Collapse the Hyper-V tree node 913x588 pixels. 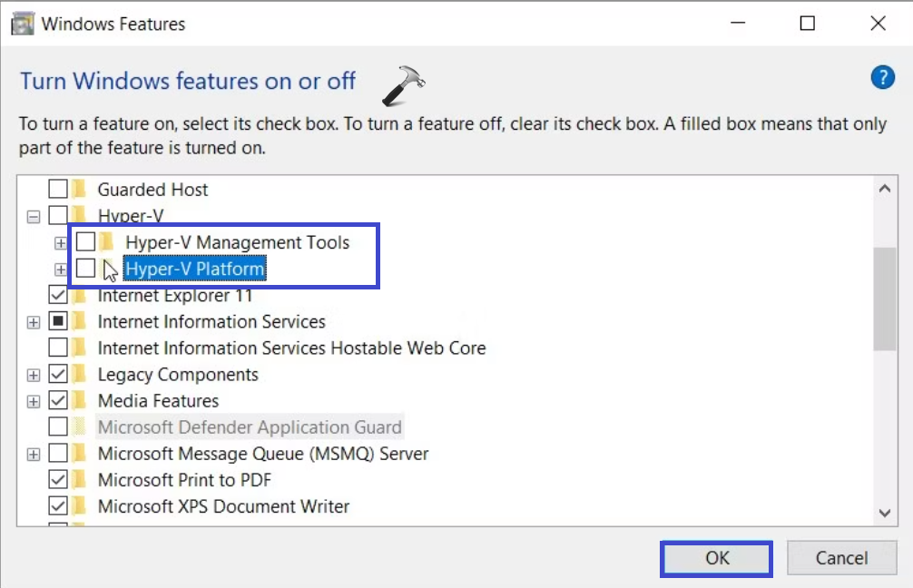[34, 217]
